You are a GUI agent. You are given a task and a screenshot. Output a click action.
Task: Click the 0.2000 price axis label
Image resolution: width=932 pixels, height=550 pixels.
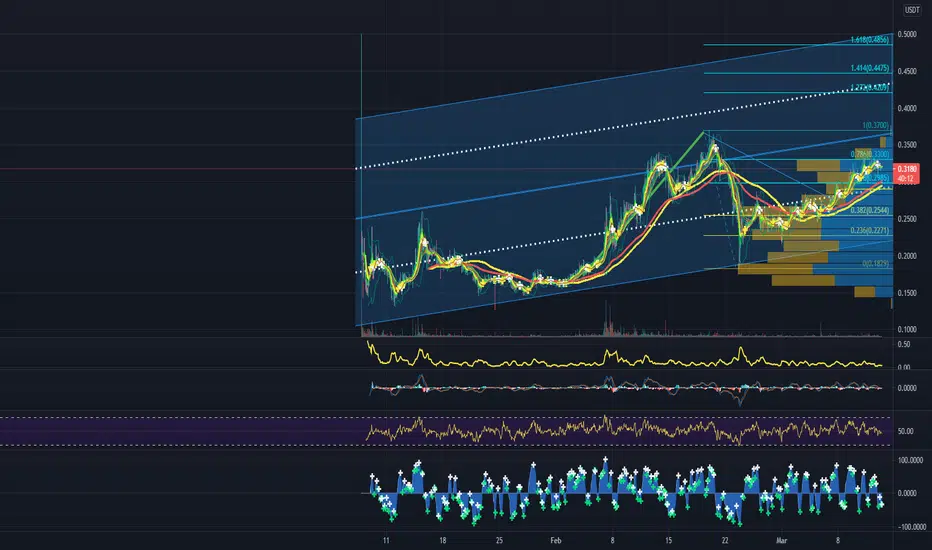(907, 256)
